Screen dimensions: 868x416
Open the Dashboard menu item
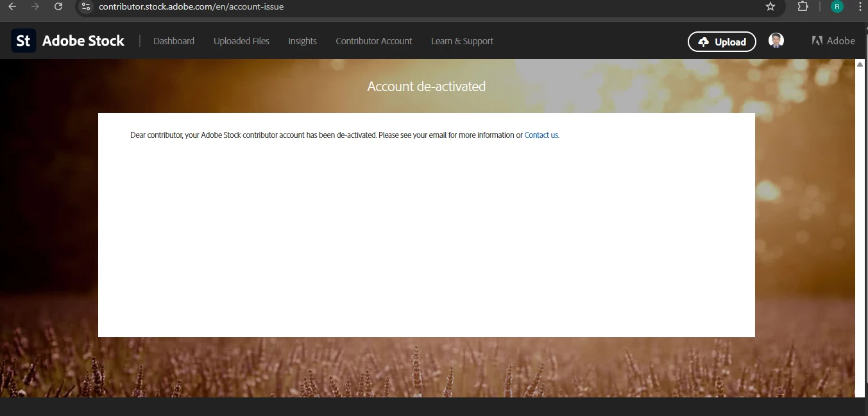coord(174,41)
